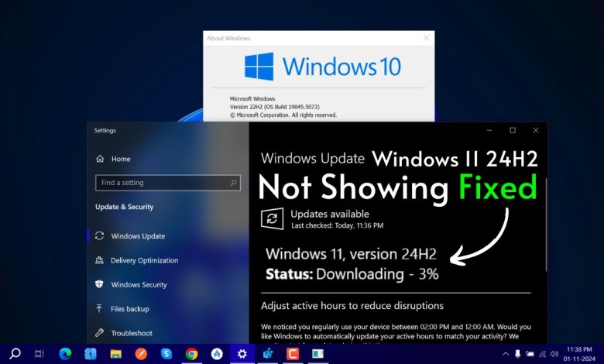
Task: Click the battery tray icon
Action: [530, 354]
